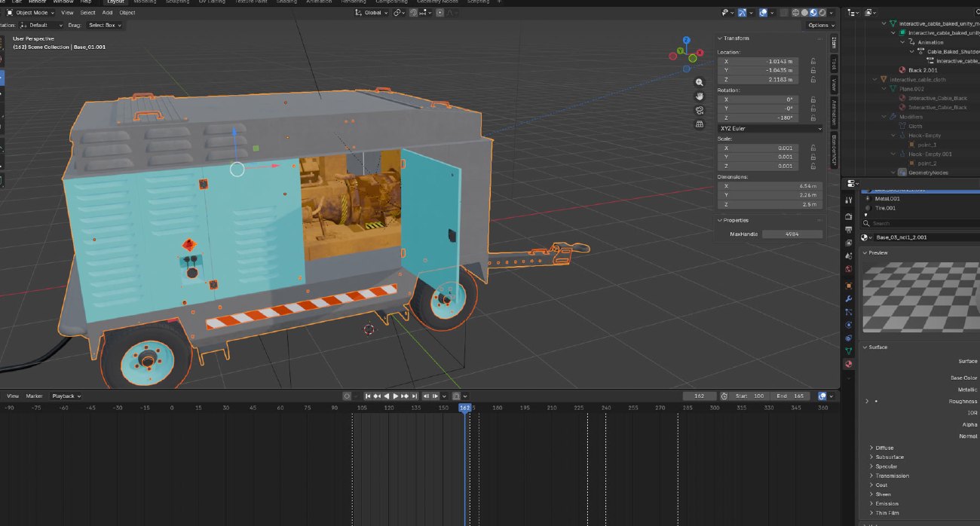Open the BlenderMCP sidebar tab
This screenshot has width=980, height=526.
coord(834,149)
